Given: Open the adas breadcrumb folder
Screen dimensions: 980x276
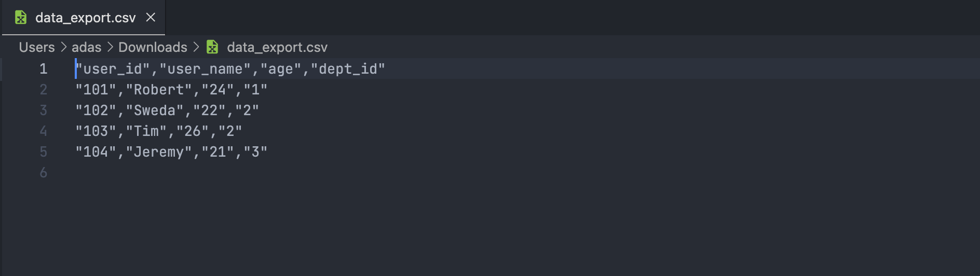Looking at the screenshot, I should point(86,47).
